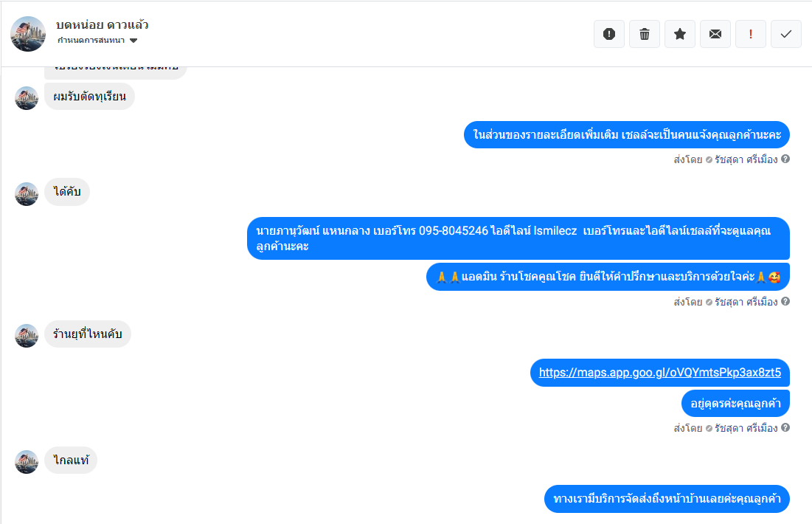Click customer's profile picture in header
This screenshot has width=812, height=524.
click(29, 34)
